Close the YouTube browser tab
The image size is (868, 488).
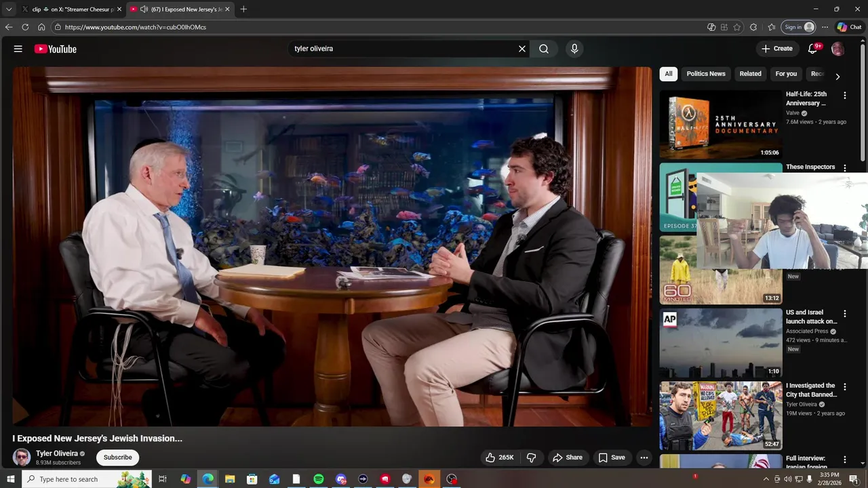[x=227, y=9]
